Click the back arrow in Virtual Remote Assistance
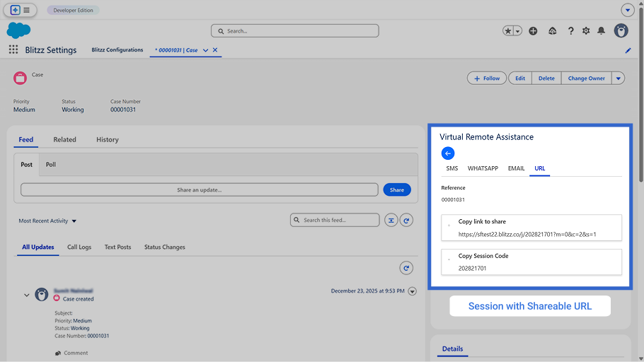Viewport: 644px width, 362px height. click(x=447, y=153)
